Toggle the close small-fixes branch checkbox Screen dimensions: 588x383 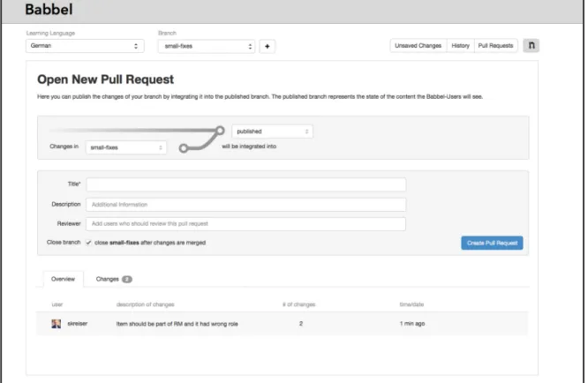coord(88,243)
